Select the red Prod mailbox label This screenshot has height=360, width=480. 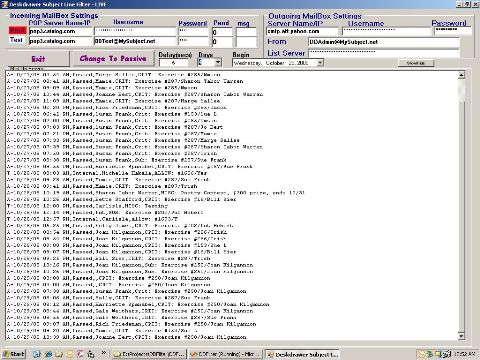17,31
